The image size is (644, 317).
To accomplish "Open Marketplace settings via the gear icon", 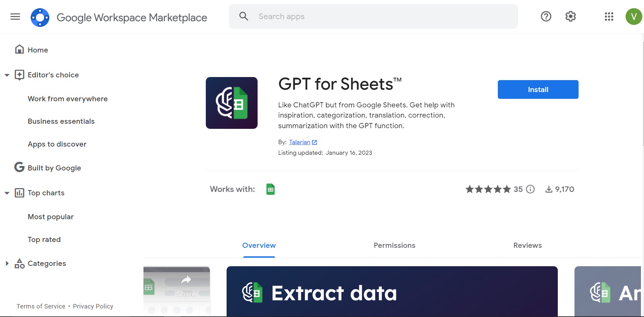I will [x=570, y=16].
